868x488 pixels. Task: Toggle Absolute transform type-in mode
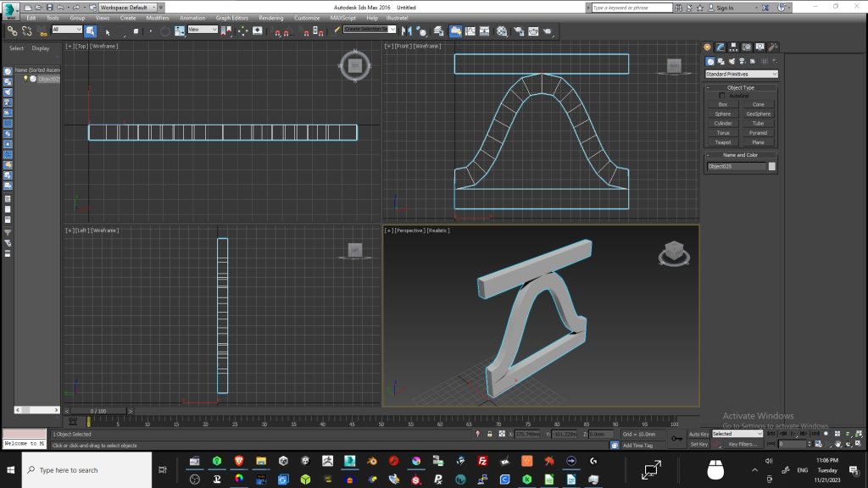pos(502,435)
